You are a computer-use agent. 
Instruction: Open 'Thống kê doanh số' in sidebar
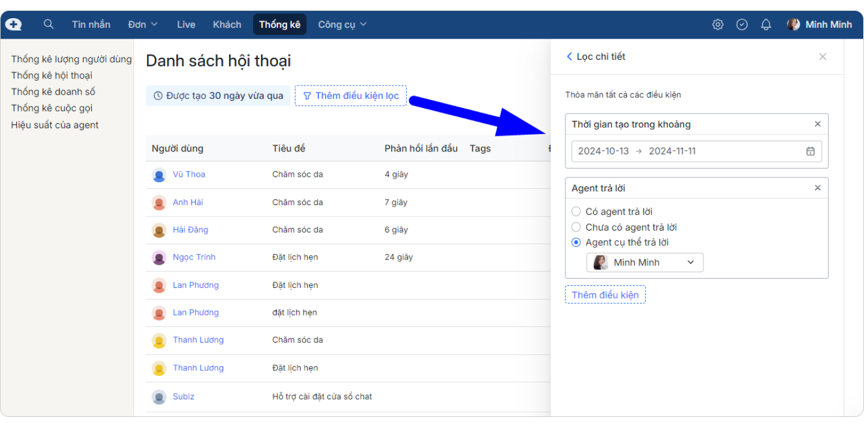click(x=53, y=92)
